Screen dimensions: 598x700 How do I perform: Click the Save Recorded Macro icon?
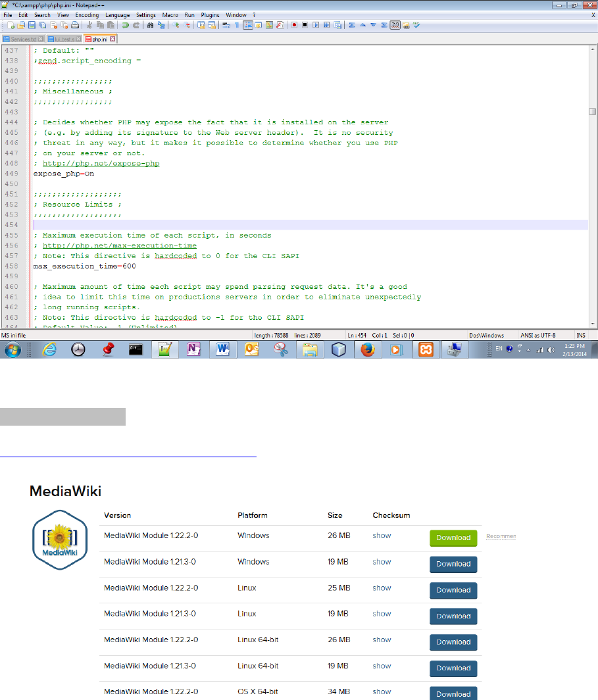pyautogui.click(x=338, y=25)
